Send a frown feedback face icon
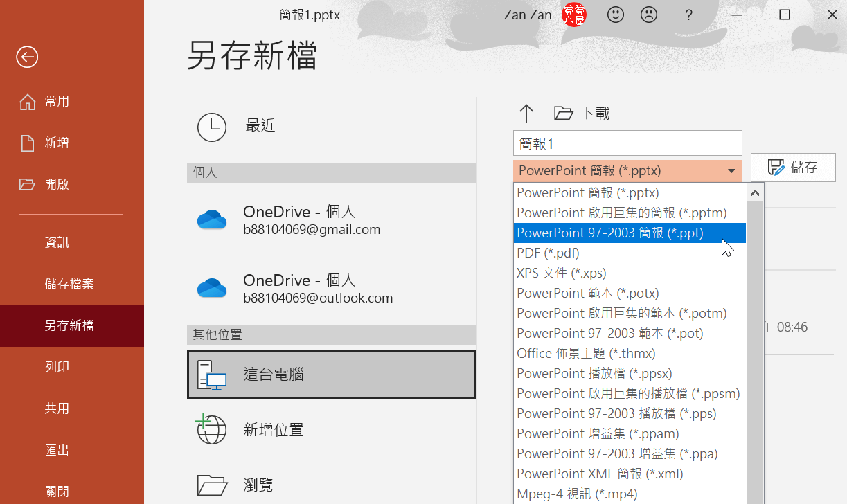 coord(649,15)
